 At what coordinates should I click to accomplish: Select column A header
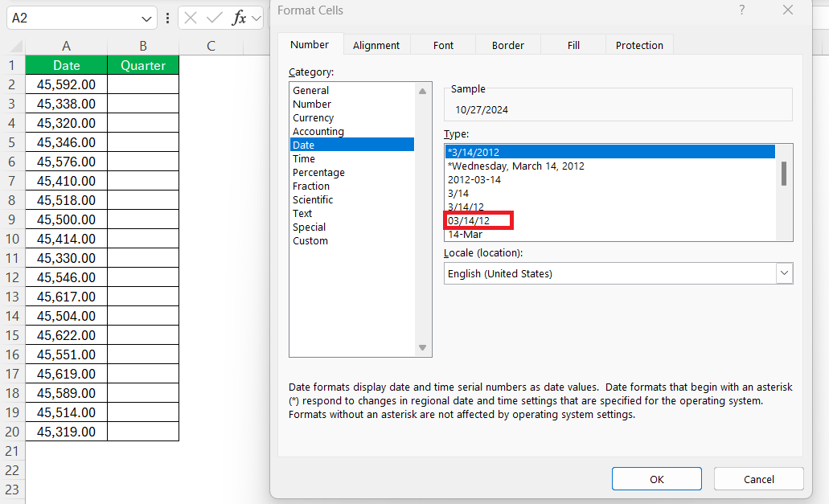click(x=66, y=47)
